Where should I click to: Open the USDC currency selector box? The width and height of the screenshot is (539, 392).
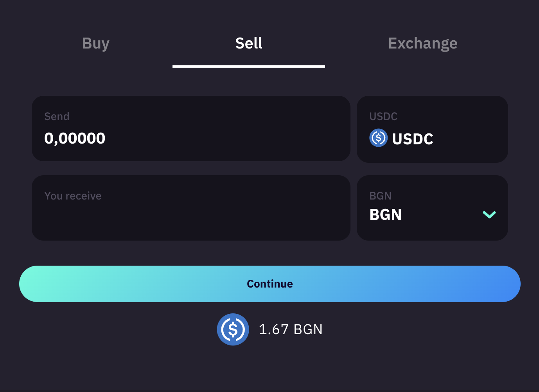[x=432, y=129]
